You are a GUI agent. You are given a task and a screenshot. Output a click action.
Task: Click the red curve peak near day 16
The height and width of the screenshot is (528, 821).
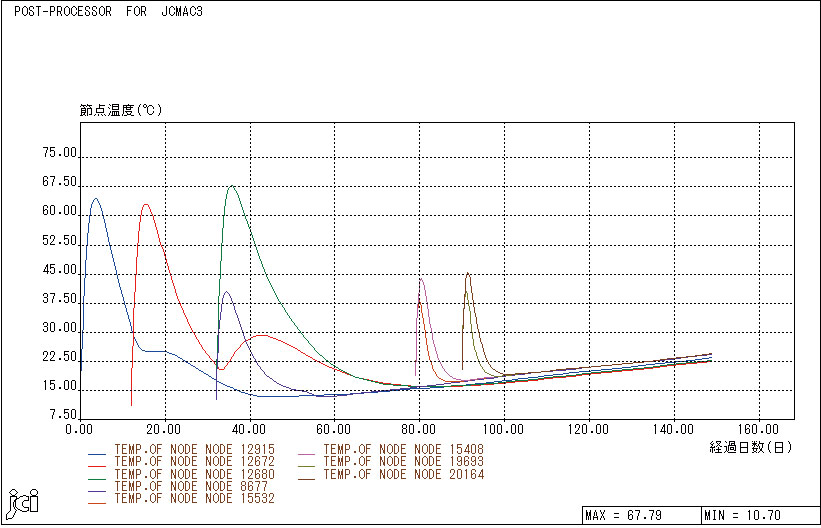pyautogui.click(x=146, y=204)
